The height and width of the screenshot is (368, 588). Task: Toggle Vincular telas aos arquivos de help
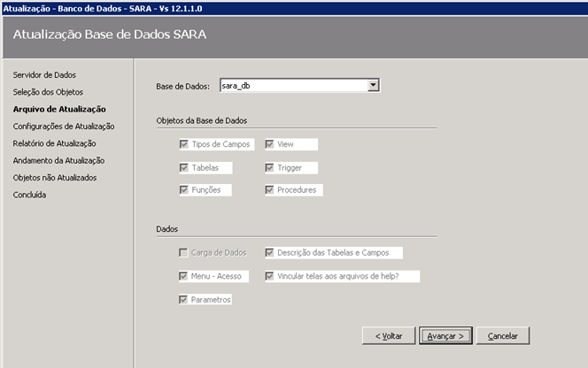[269, 276]
